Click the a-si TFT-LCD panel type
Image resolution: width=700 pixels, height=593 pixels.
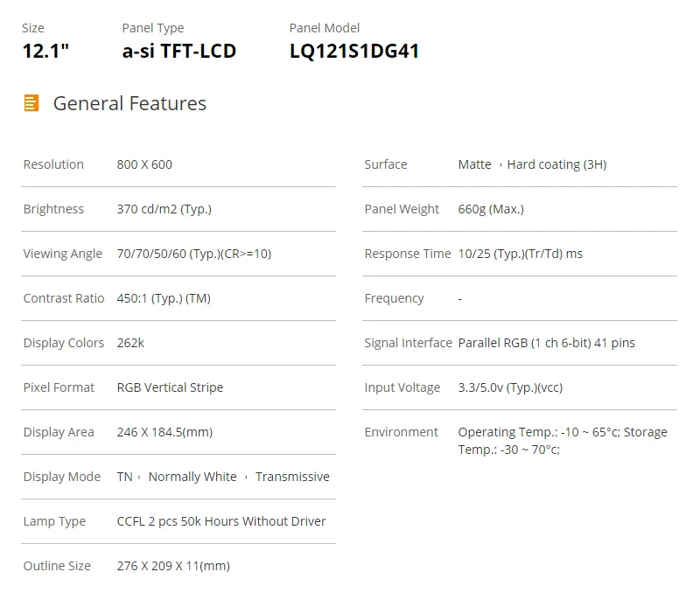(x=178, y=51)
